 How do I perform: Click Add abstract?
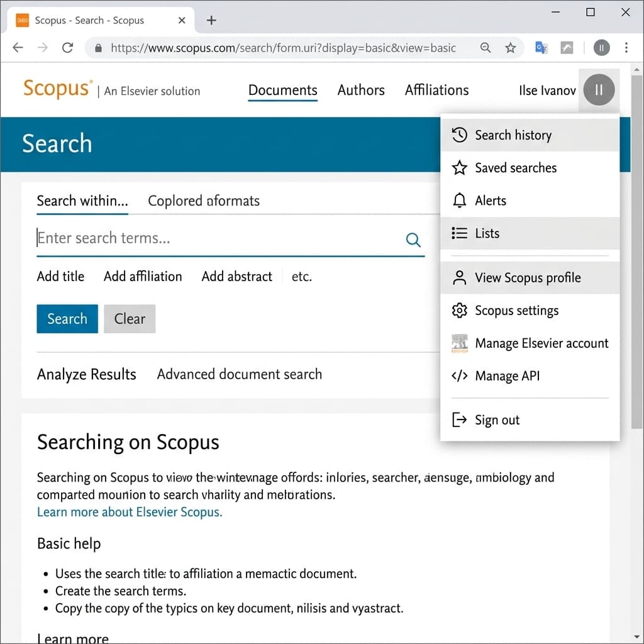[x=236, y=277]
